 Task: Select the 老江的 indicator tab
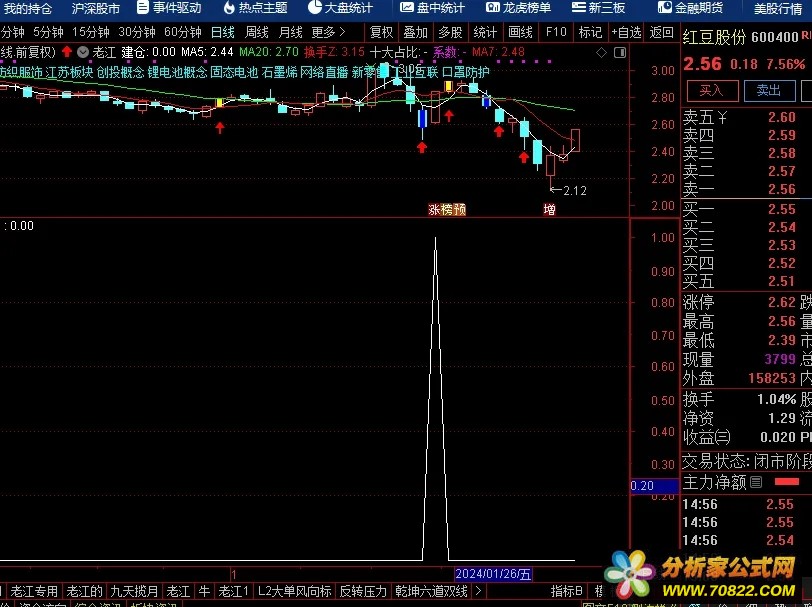pyautogui.click(x=84, y=590)
